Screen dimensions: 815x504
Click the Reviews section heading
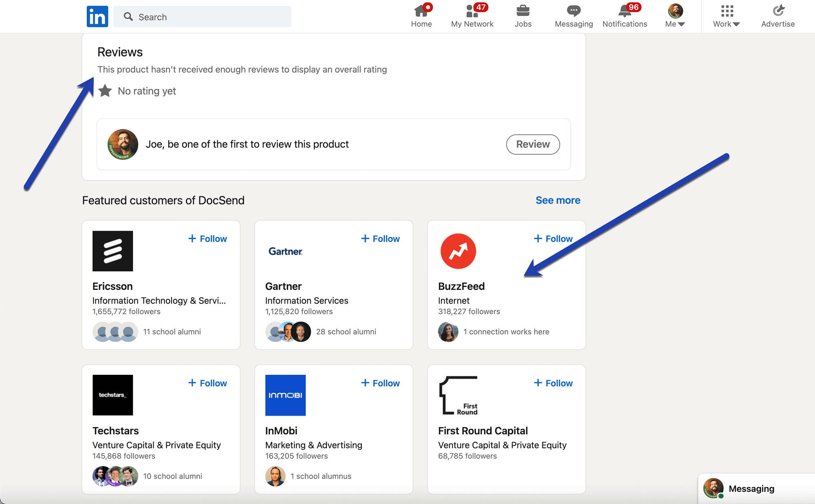[x=120, y=52]
